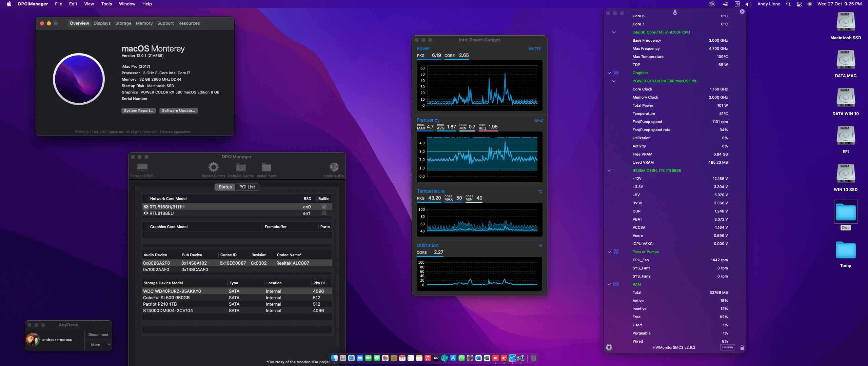868x366 pixels.
Task: Open the Apple menu
Action: [x=9, y=4]
